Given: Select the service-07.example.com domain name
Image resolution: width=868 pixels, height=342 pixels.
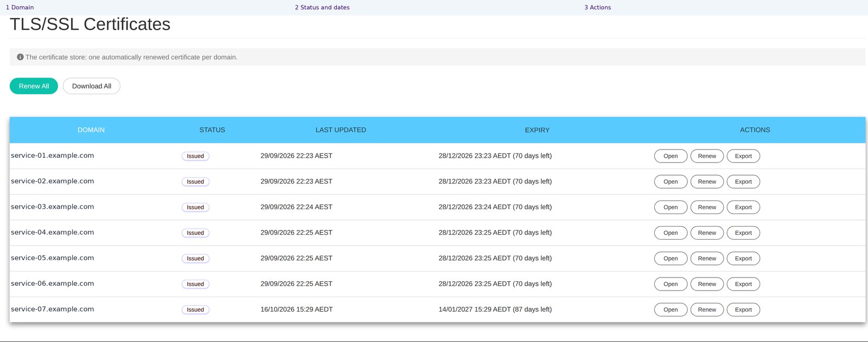Looking at the screenshot, I should [53, 309].
